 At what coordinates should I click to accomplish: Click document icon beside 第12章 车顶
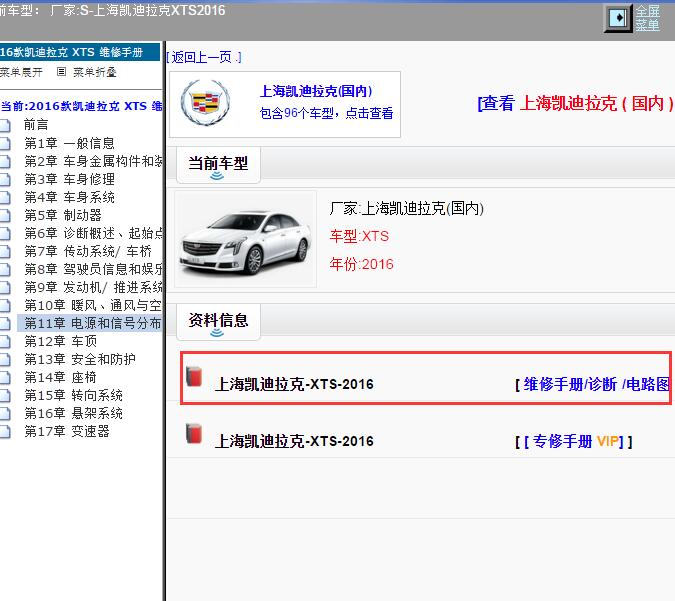6,341
